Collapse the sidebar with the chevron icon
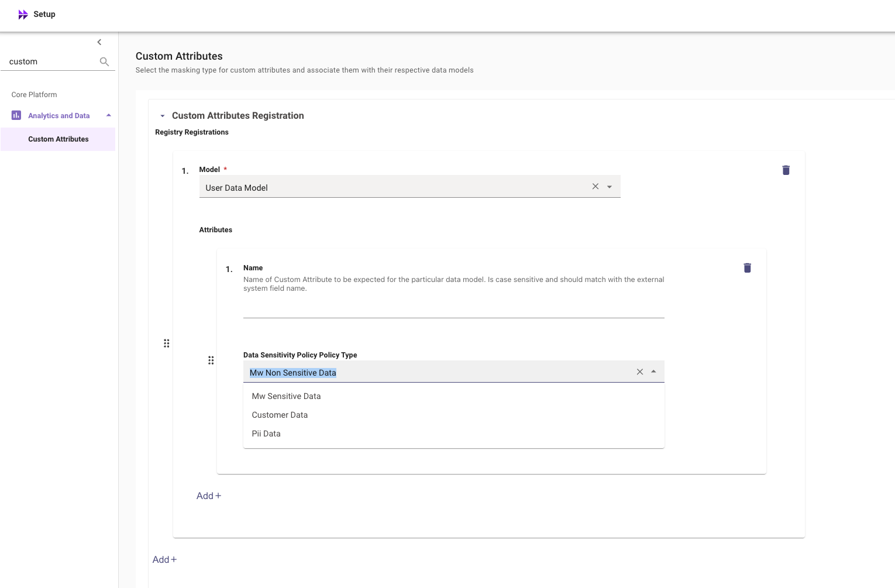The width and height of the screenshot is (895, 588). [99, 42]
